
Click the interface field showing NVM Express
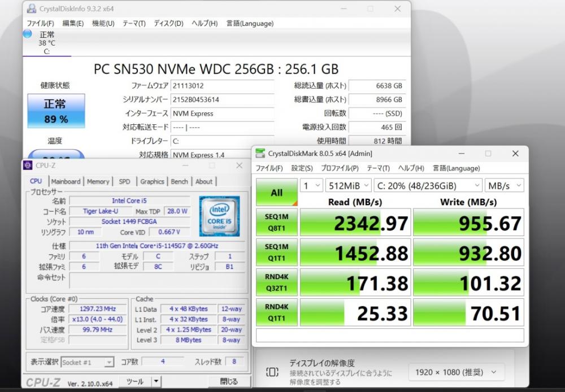(222, 114)
